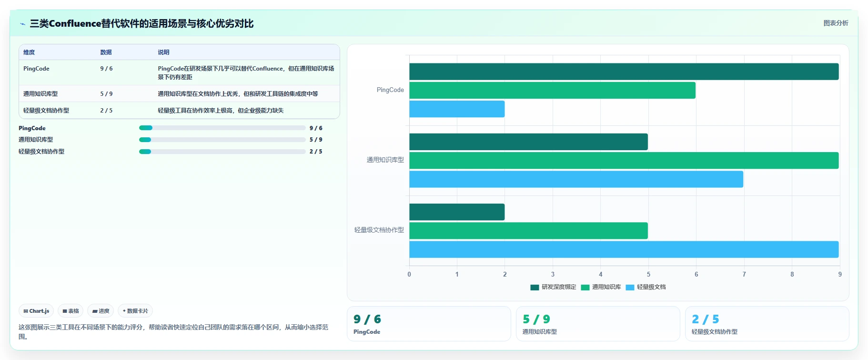The image size is (868, 360).
Task: Select the 轻量级文档协作型 table cell
Action: pos(46,111)
